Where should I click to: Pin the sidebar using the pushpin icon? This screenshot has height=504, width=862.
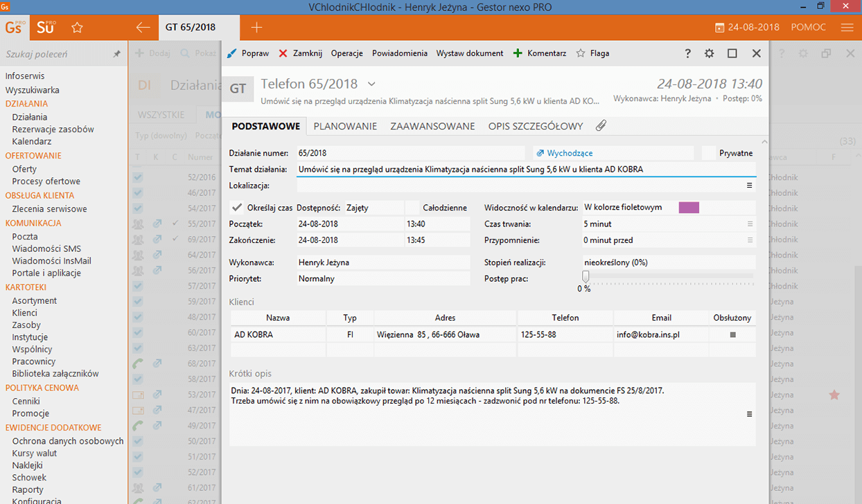pos(116,53)
